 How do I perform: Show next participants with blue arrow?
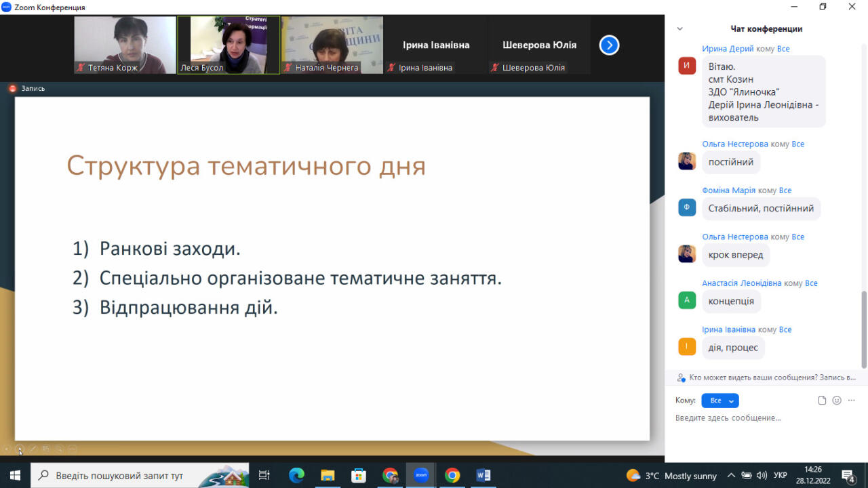609,45
